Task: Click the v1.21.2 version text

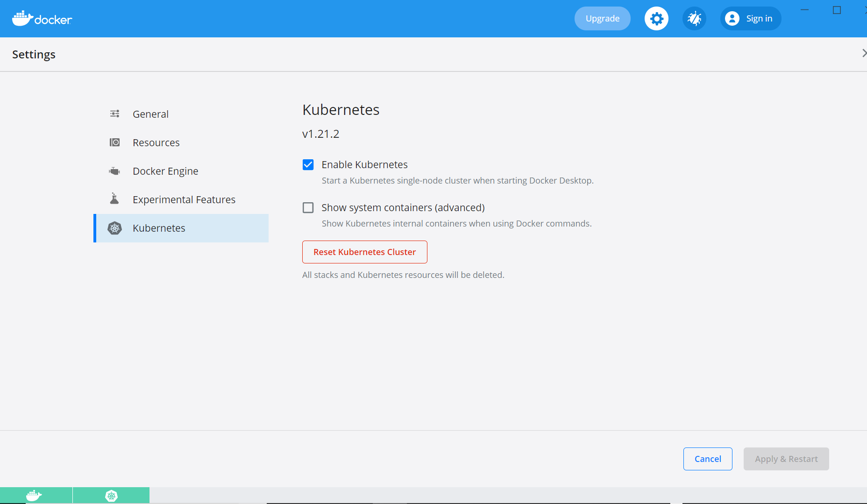Action: [x=321, y=134]
